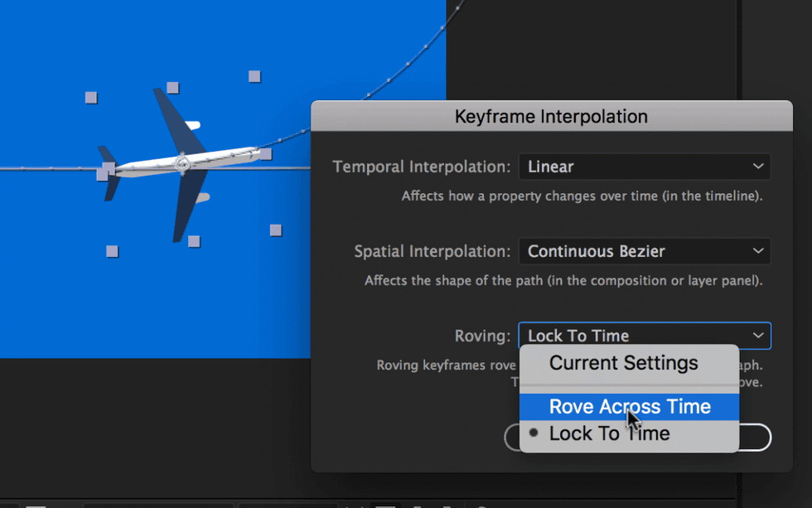Select the keyframe handle at the airplane's nose
The image size is (812, 508).
[x=266, y=154]
